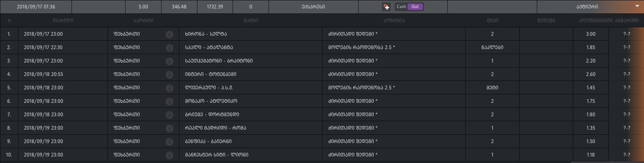The width and height of the screenshot is (644, 163).
Task: Click info icon for მონაკო - ატლეტიკო row
Action: pyautogui.click(x=170, y=101)
